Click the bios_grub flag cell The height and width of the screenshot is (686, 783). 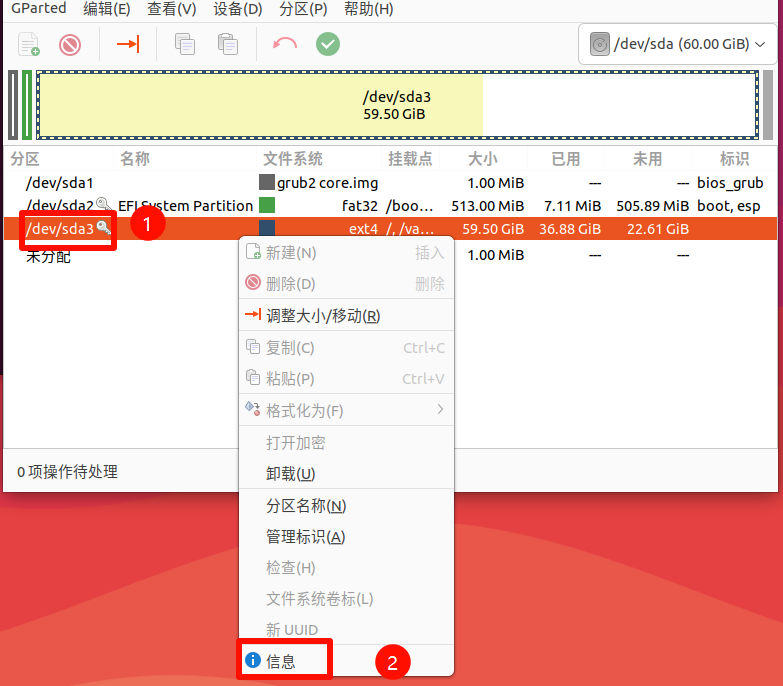(x=730, y=183)
